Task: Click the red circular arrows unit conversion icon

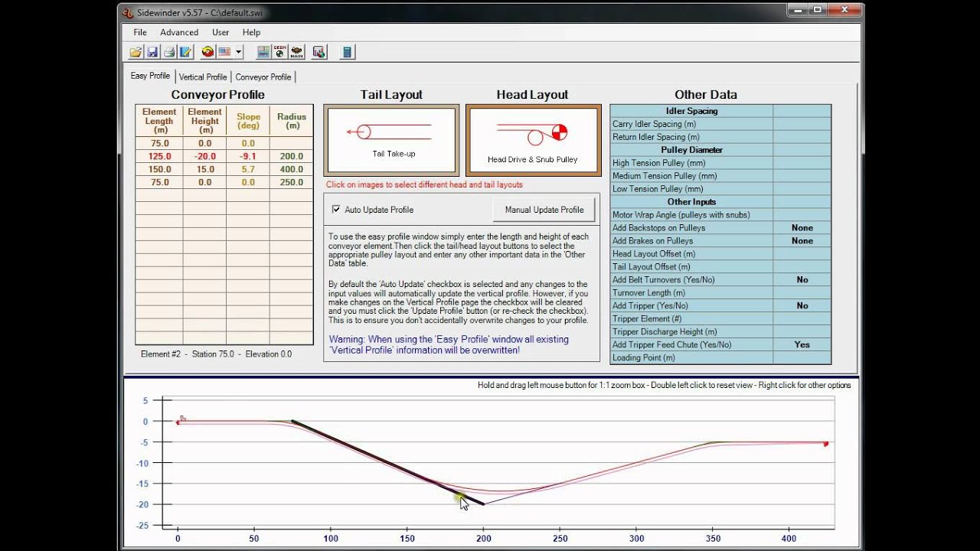Action: click(207, 52)
